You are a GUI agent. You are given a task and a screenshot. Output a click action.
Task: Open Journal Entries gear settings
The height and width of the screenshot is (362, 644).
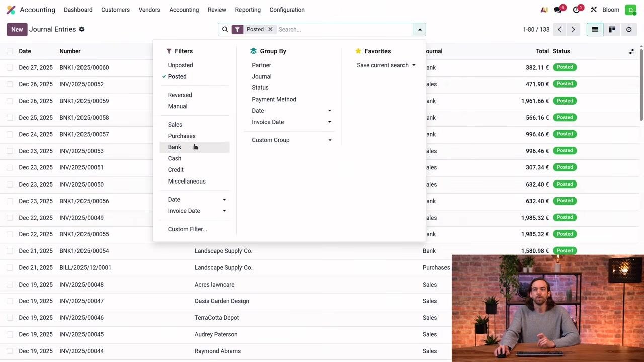(x=82, y=29)
